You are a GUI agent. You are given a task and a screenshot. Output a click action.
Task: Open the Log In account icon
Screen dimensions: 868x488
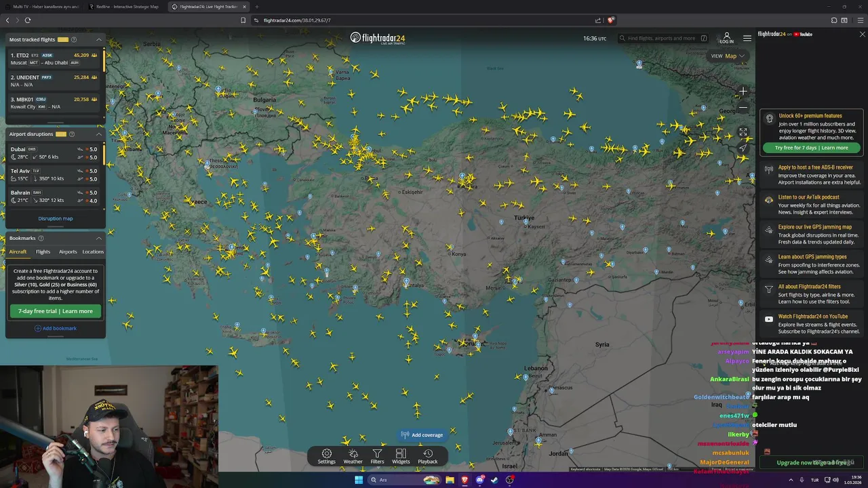[x=727, y=38]
